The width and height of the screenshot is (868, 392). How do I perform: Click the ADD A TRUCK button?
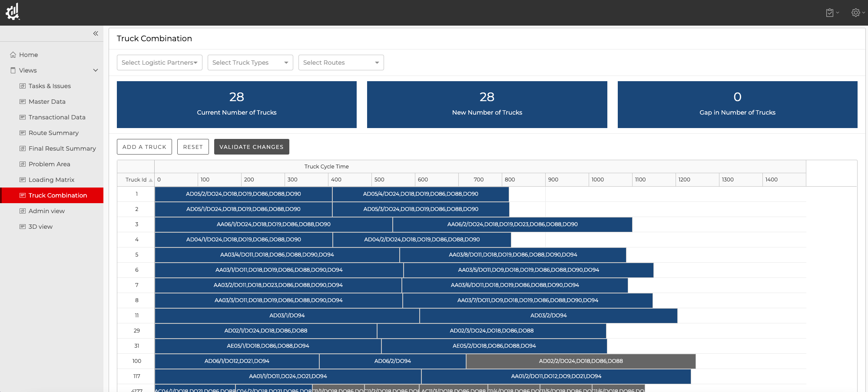[144, 147]
